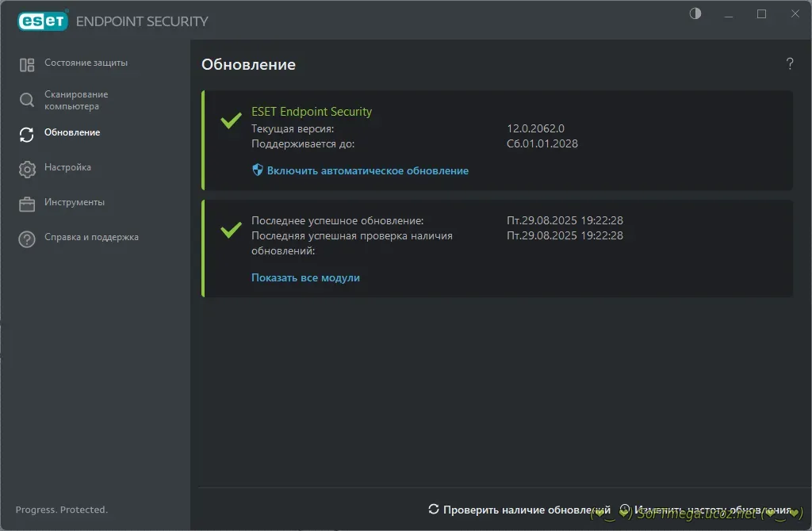Open the 'Состояние защиты' section

point(86,63)
